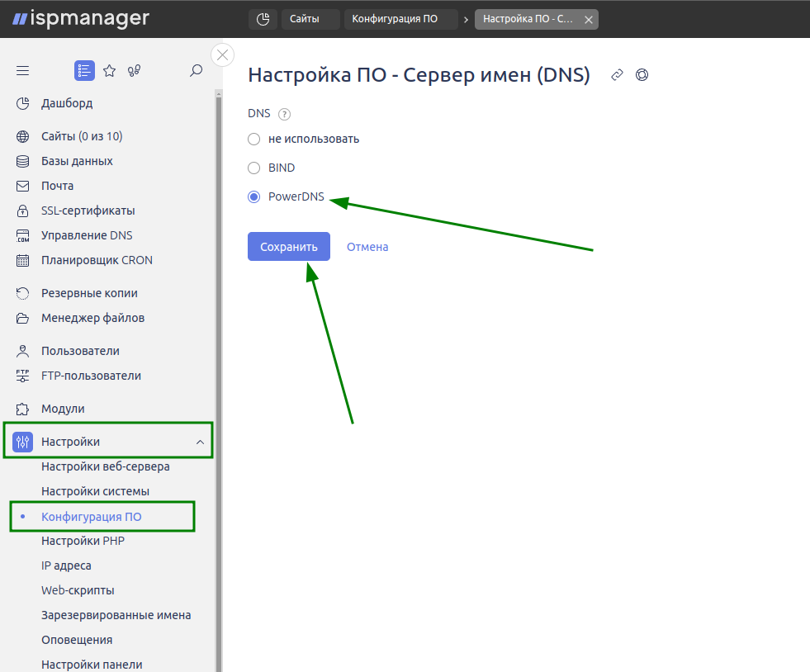The width and height of the screenshot is (810, 672).
Task: Open the recent footprints icon
Action: 135,71
